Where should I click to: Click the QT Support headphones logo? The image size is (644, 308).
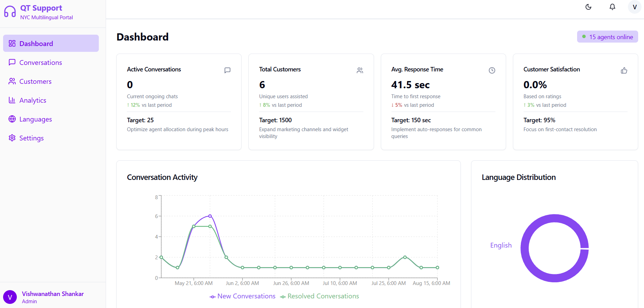(10, 12)
